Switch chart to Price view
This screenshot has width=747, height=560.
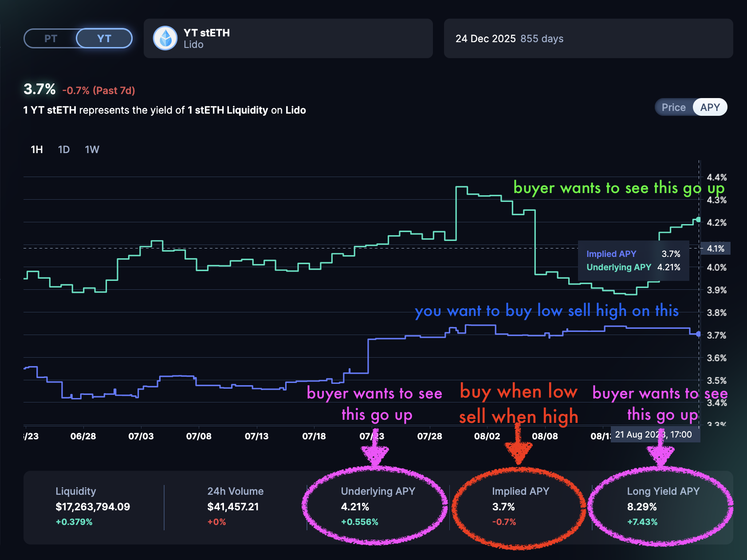coord(673,107)
